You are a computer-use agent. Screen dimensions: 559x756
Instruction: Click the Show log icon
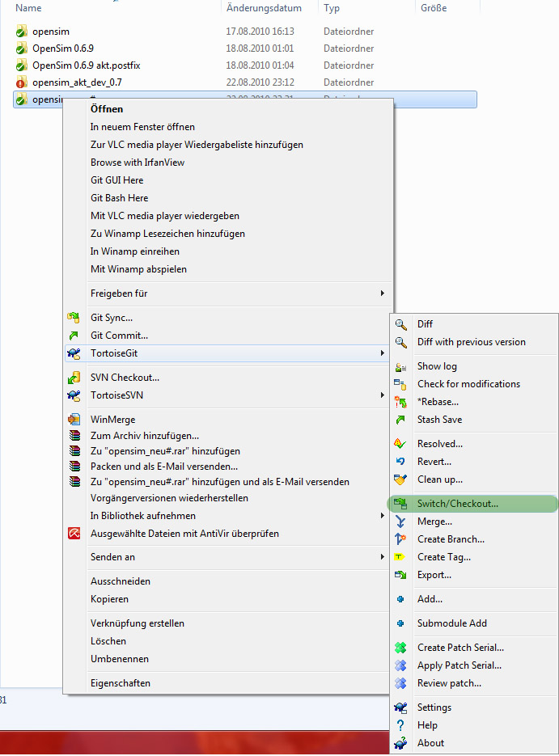[x=400, y=367]
